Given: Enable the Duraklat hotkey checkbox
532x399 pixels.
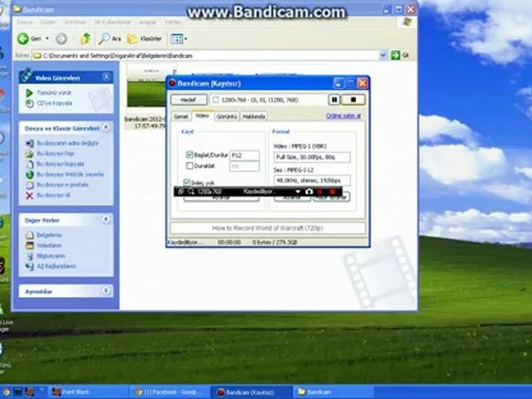Looking at the screenshot, I should pyautogui.click(x=190, y=166).
